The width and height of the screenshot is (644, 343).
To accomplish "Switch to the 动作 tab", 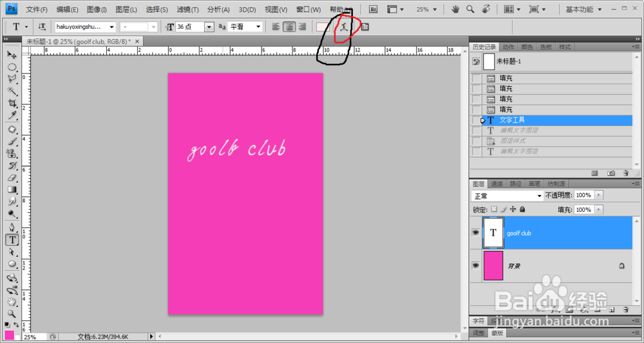I will coord(508,47).
